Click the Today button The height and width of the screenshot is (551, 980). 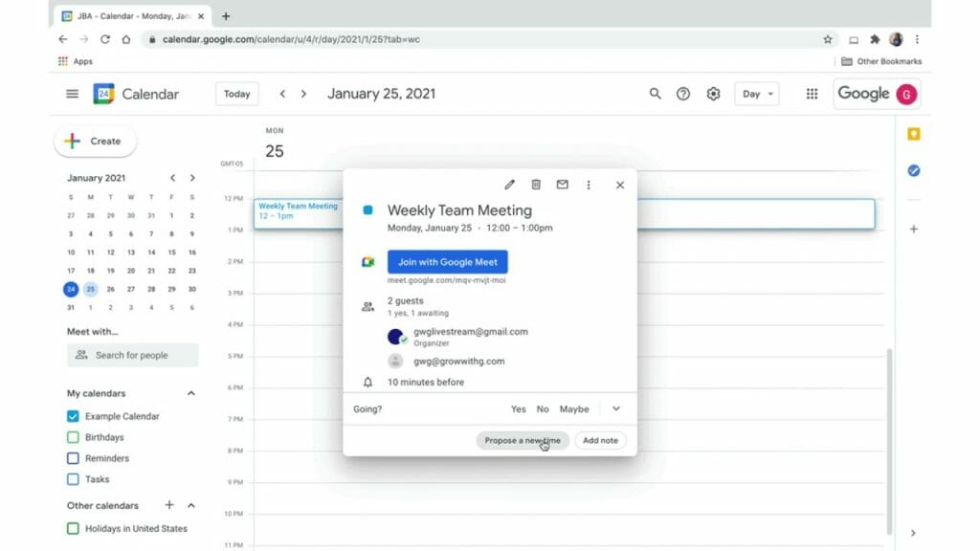[237, 94]
